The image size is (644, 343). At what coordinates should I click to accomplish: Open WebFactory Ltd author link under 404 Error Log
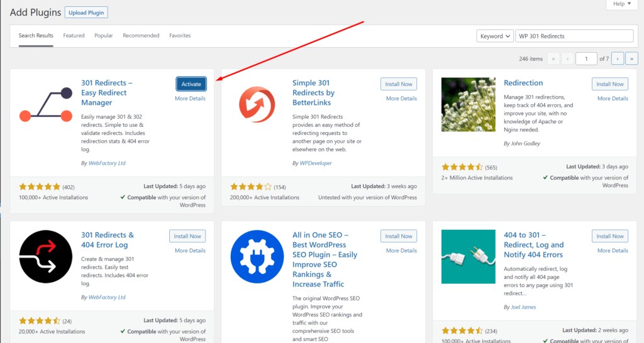click(x=107, y=298)
